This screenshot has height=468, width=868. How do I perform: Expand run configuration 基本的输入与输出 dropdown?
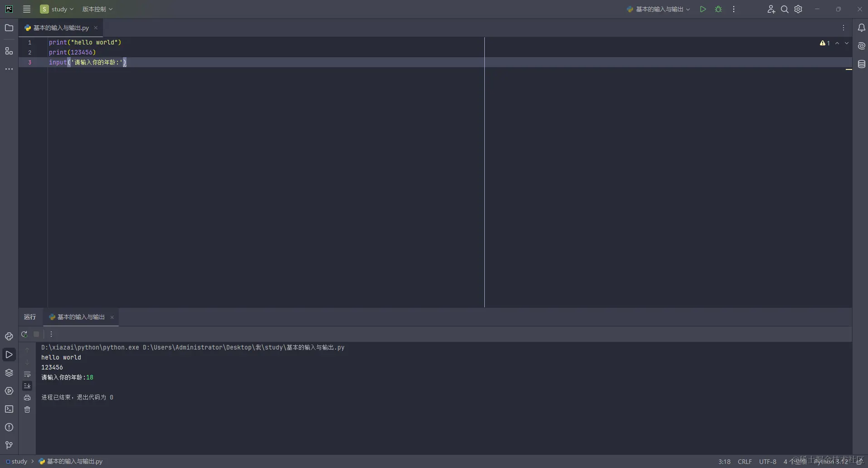(658, 9)
